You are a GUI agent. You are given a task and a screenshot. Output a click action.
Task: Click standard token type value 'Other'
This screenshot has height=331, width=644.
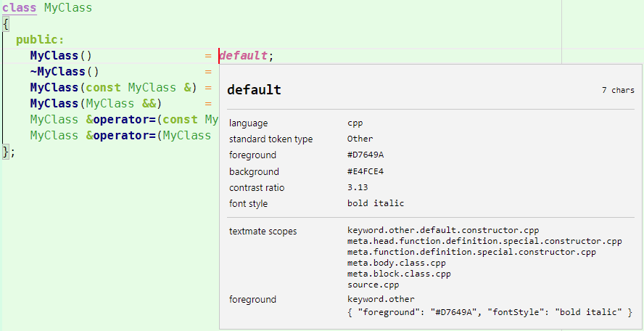point(360,139)
